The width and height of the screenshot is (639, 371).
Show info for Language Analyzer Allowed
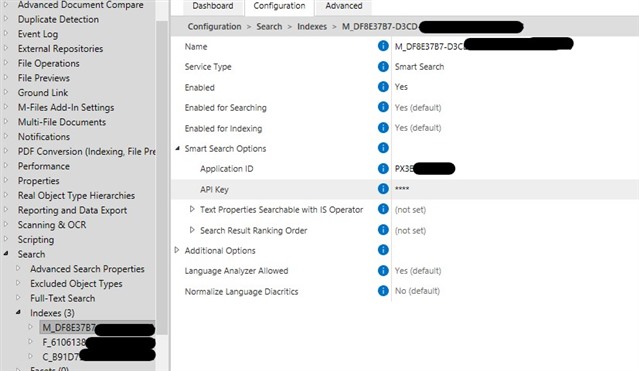383,270
